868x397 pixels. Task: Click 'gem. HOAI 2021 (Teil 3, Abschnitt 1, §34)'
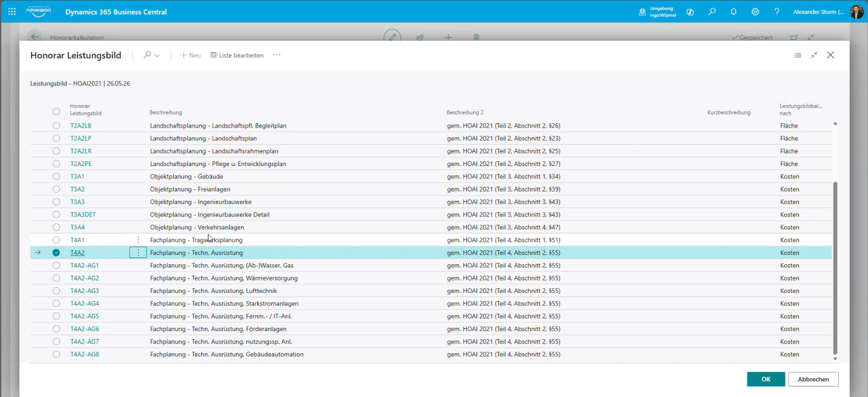pos(504,176)
